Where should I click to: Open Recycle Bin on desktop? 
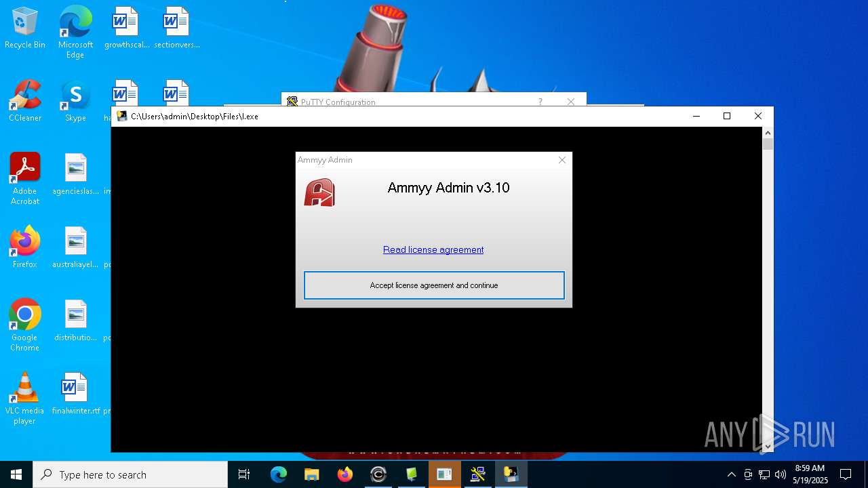coord(25,28)
